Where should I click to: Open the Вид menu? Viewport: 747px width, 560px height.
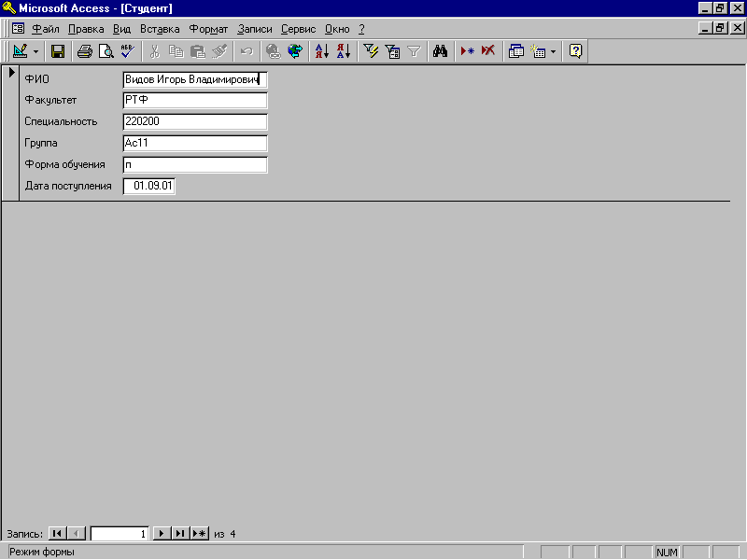[121, 29]
